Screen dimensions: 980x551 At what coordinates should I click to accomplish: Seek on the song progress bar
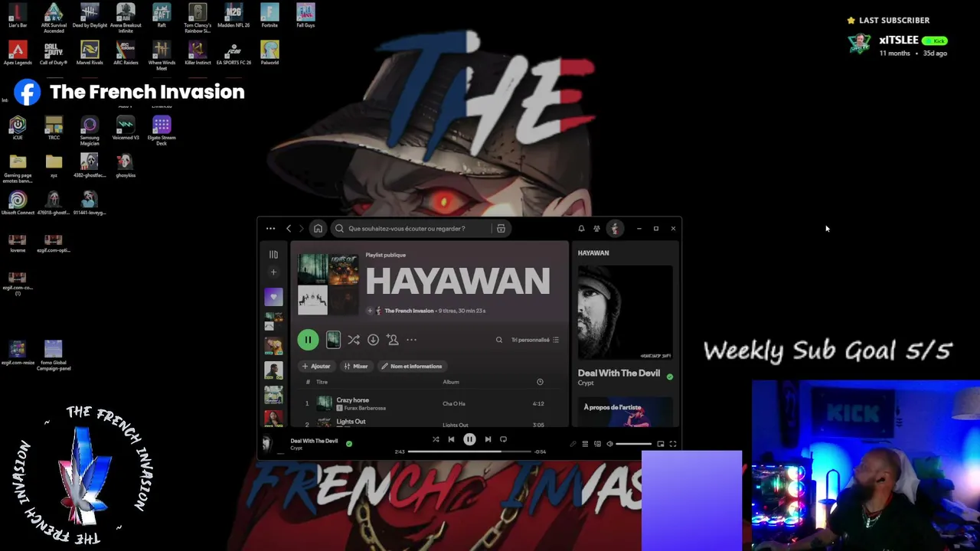[469, 452]
